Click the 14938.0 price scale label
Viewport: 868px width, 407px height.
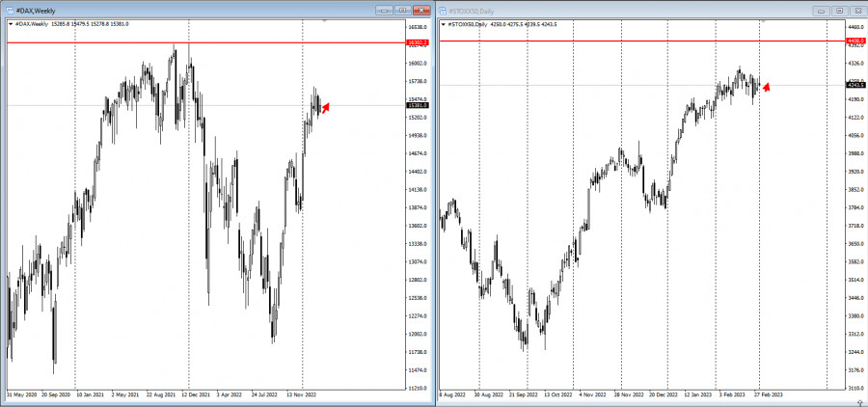pos(418,135)
